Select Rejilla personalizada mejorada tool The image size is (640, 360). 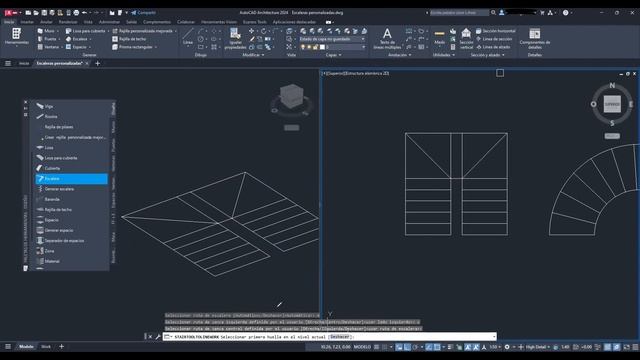143,31
